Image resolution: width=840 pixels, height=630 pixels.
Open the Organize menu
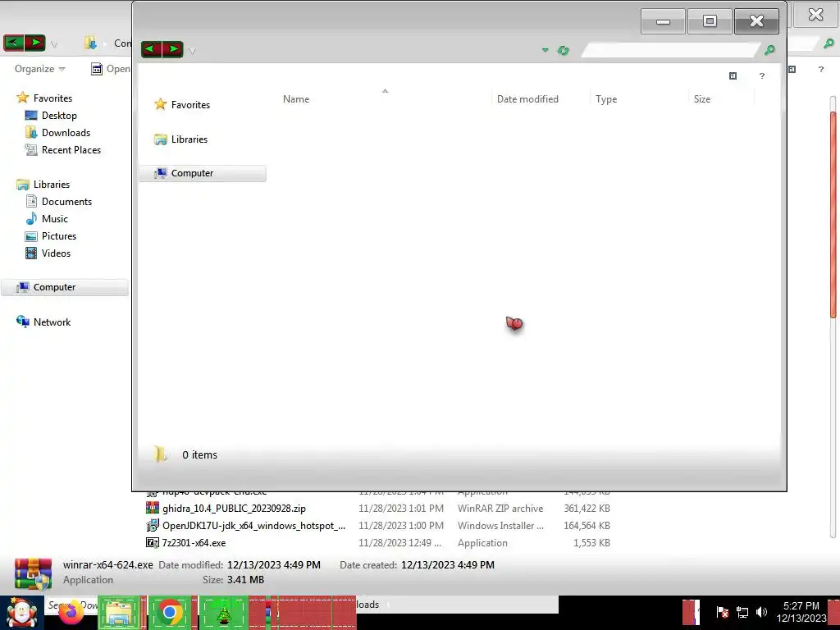click(x=39, y=69)
